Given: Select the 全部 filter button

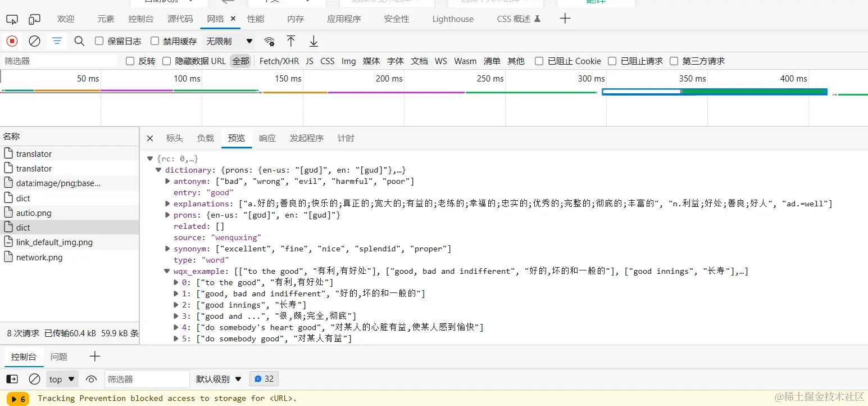Looking at the screenshot, I should (240, 61).
